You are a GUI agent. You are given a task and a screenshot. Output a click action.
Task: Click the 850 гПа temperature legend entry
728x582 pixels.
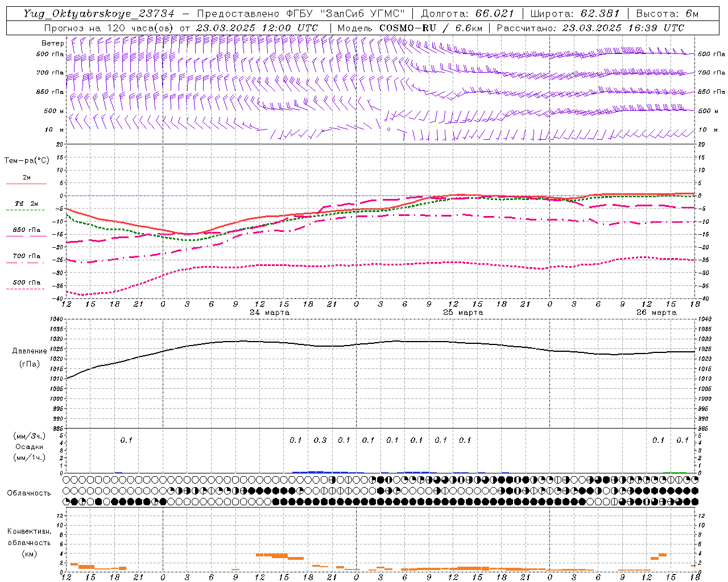27,230
